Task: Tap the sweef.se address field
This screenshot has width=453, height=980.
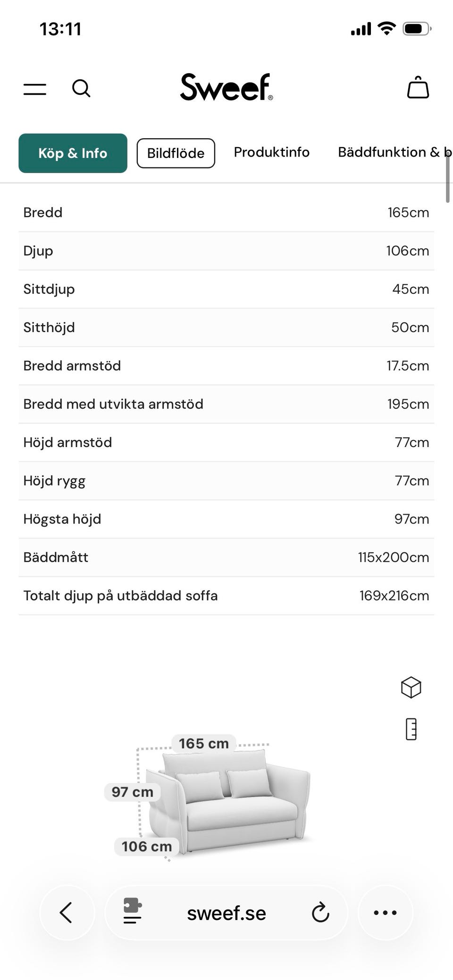Action: click(x=226, y=914)
